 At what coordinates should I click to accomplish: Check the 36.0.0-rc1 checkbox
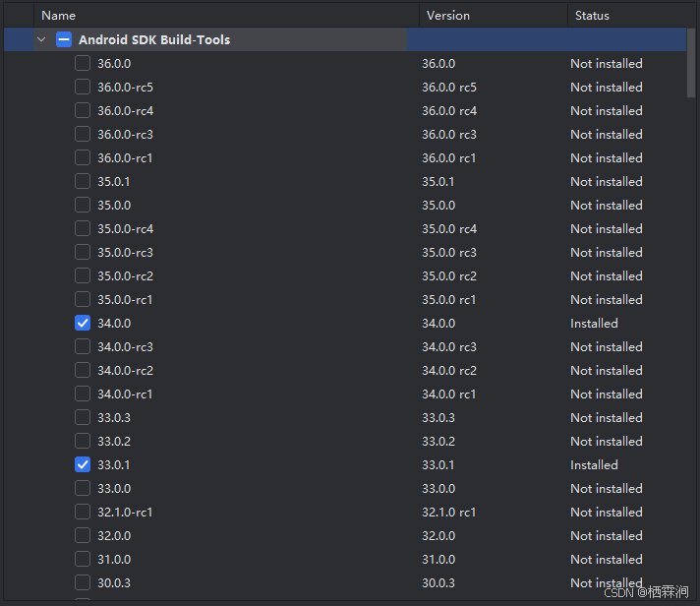83,158
